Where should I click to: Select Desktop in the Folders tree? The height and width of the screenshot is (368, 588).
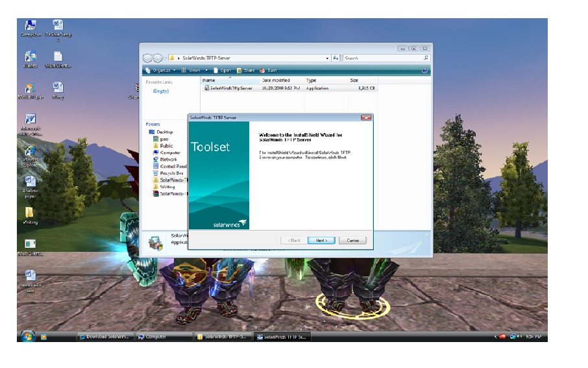[161, 132]
